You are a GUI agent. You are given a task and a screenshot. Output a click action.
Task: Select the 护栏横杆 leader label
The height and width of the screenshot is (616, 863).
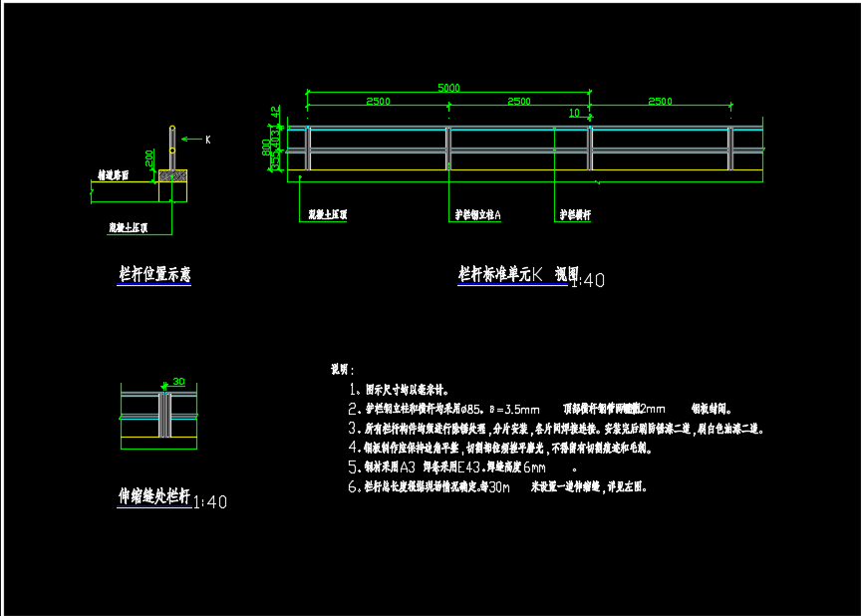[x=575, y=214]
